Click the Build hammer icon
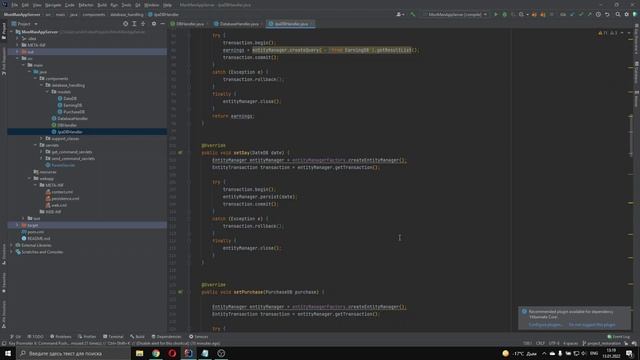The width and height of the screenshot is (640, 360). tap(413, 14)
